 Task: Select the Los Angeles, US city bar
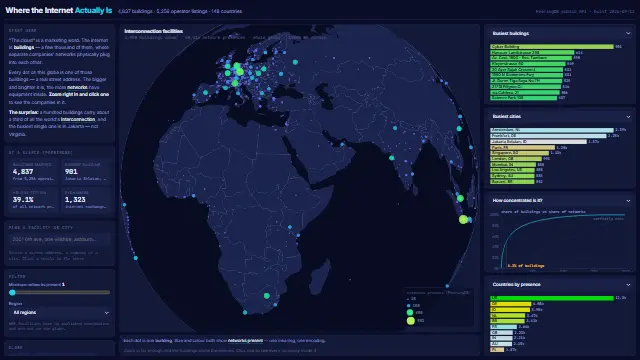pos(512,170)
